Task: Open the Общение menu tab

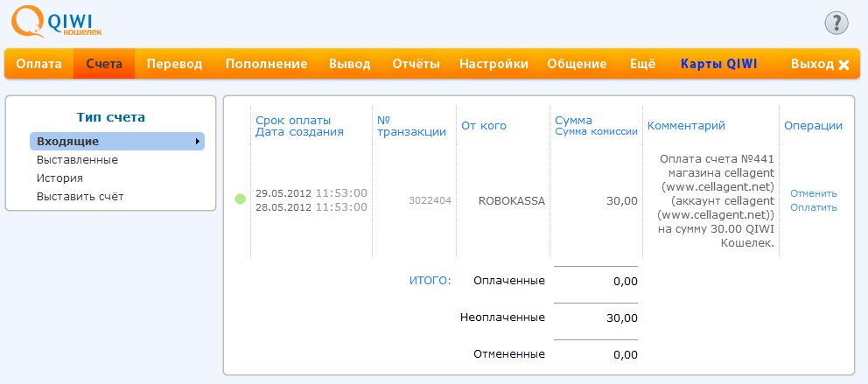Action: click(577, 64)
